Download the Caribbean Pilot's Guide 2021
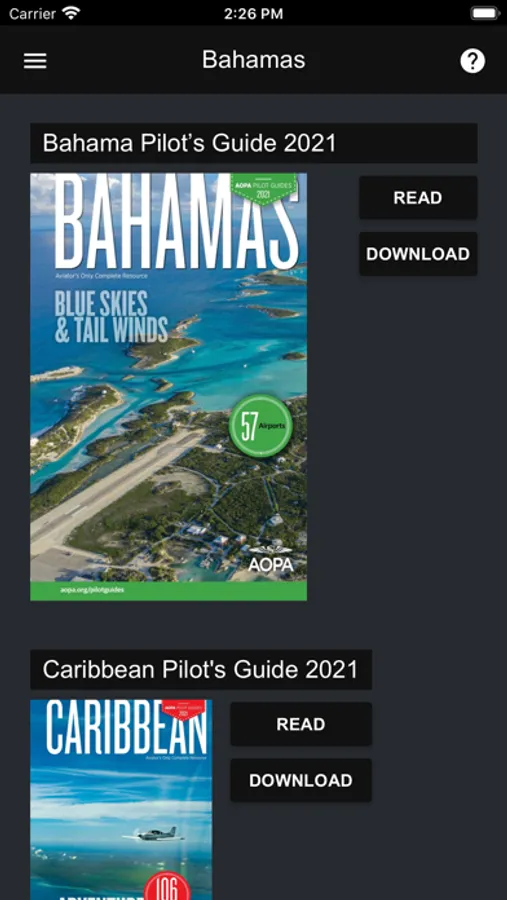 (x=301, y=780)
